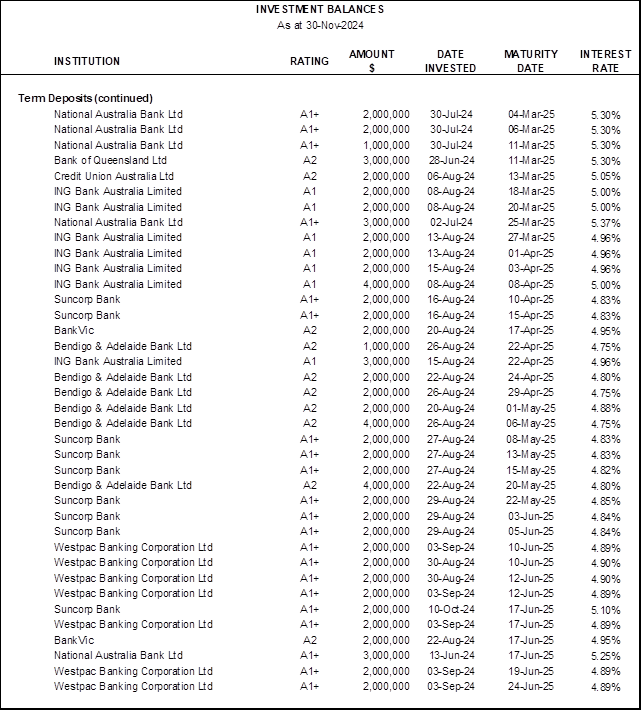Click the 5.25% interest rate

(x=606, y=656)
